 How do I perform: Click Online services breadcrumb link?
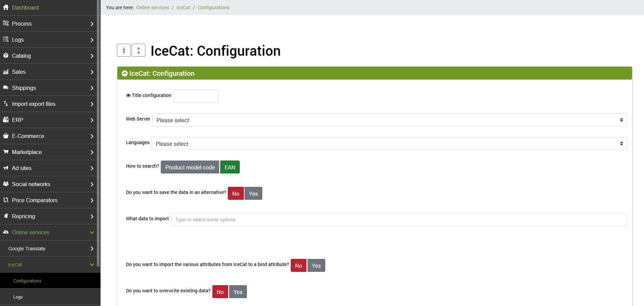(153, 8)
